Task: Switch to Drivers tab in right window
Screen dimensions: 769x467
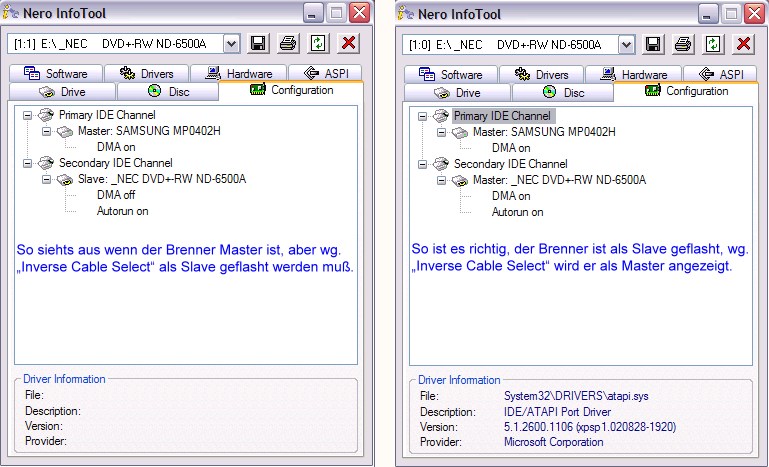Action: [541, 75]
